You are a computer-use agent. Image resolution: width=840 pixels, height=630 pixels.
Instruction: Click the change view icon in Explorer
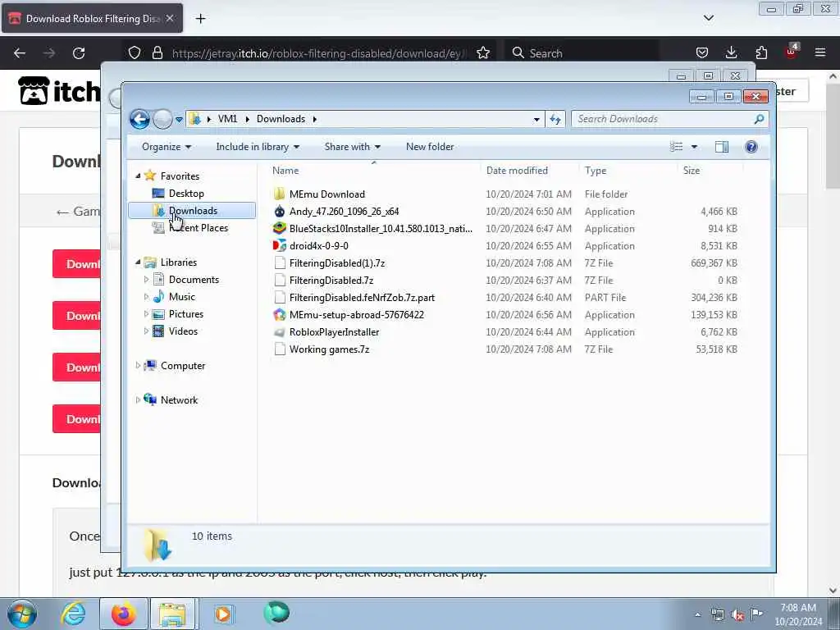coord(676,147)
